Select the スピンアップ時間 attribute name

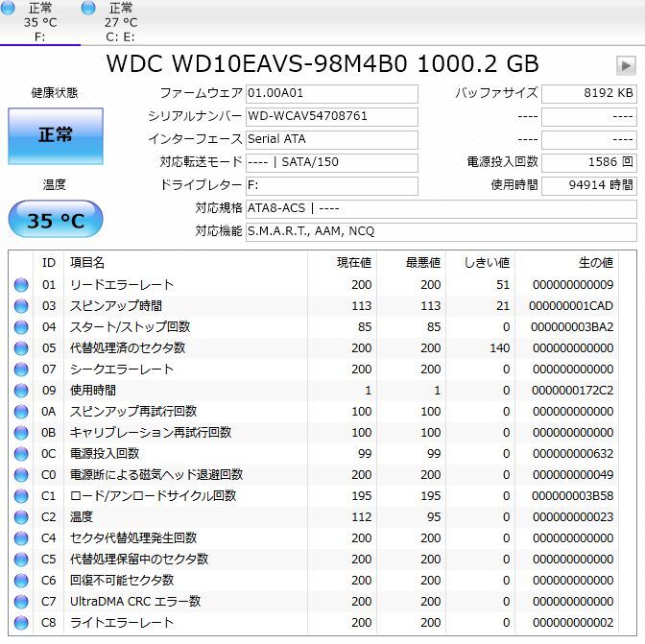116,306
